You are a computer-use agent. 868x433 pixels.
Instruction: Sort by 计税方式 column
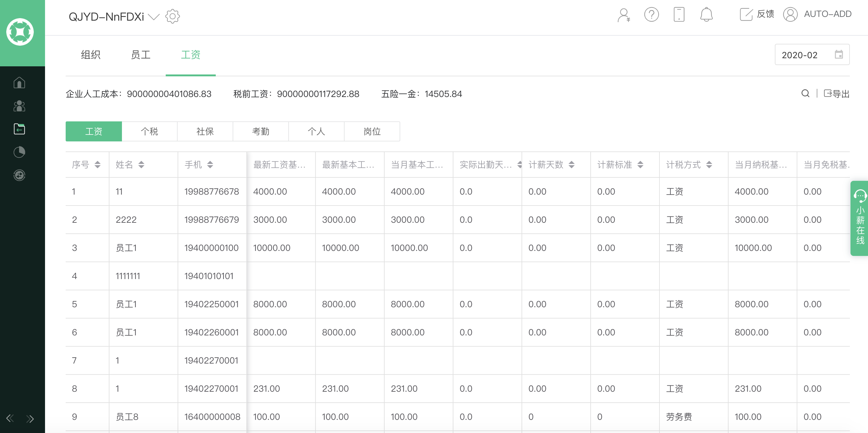tap(709, 165)
